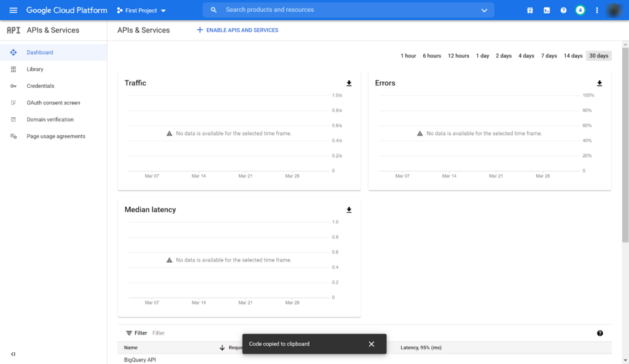Select the 1 hour time range
The width and height of the screenshot is (629, 364).
click(x=408, y=56)
